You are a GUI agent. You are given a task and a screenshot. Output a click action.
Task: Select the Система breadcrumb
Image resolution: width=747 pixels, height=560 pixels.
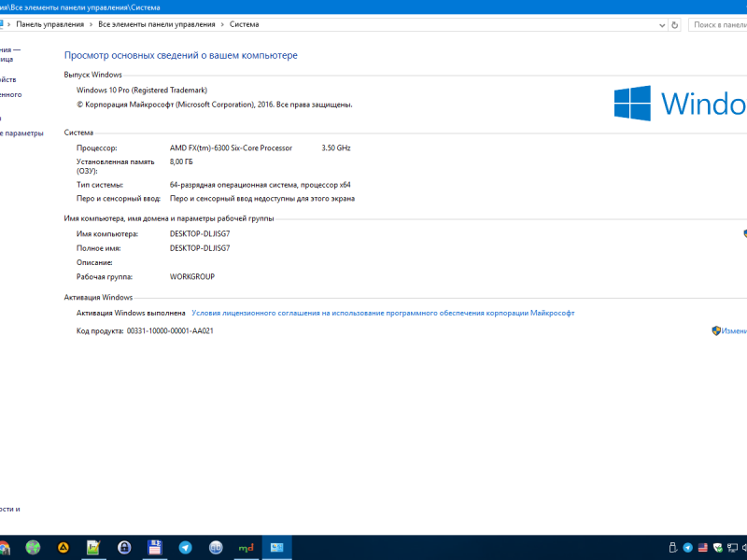pos(244,24)
